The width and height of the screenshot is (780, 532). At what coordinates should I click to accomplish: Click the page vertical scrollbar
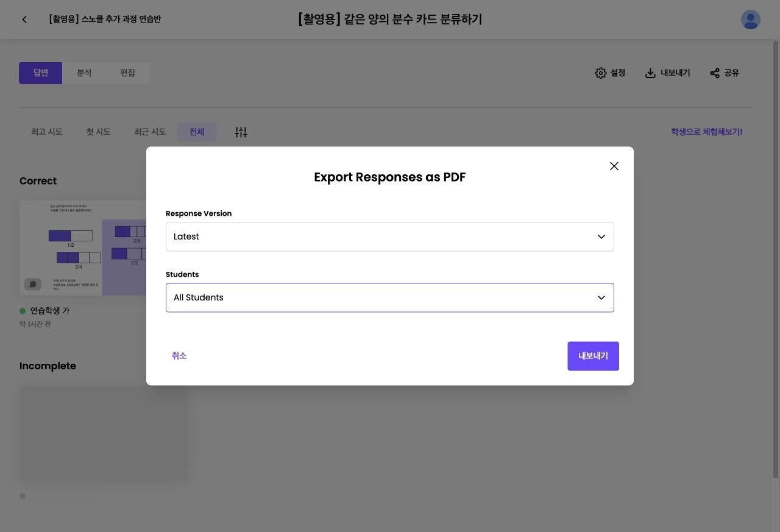[776, 259]
